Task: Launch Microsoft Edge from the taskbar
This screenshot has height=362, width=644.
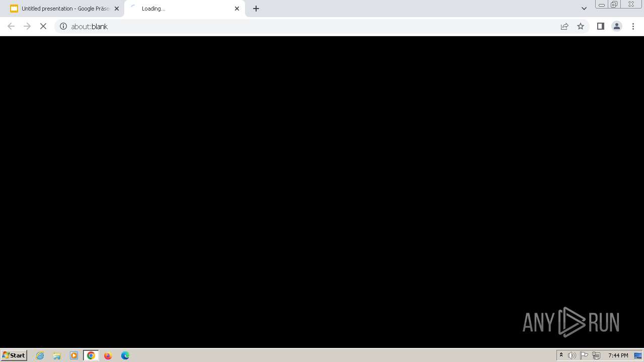Action: tap(125, 355)
